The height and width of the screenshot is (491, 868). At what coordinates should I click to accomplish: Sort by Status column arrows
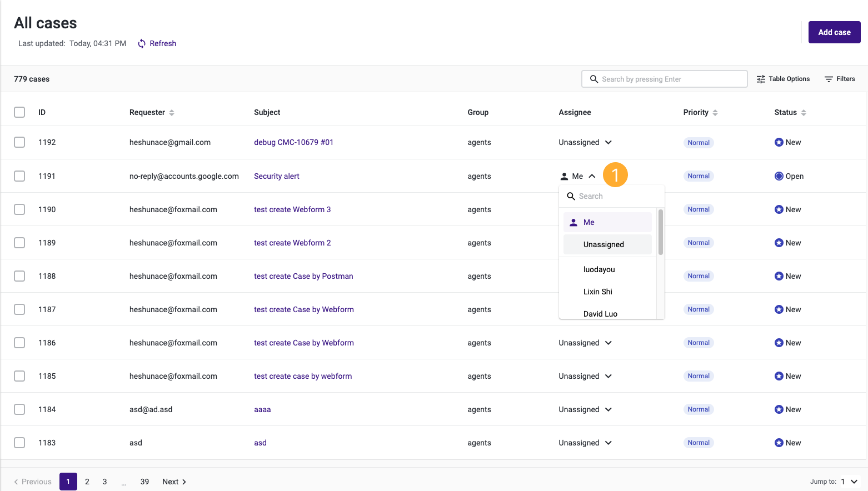pyautogui.click(x=804, y=113)
